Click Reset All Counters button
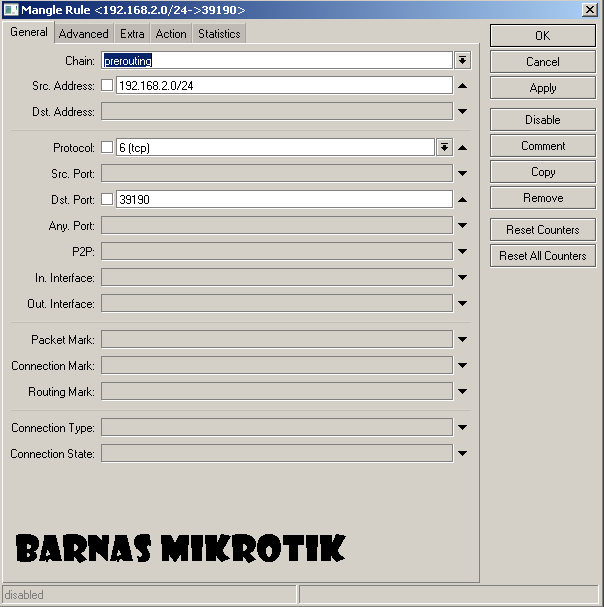The image size is (604, 607). click(x=543, y=256)
